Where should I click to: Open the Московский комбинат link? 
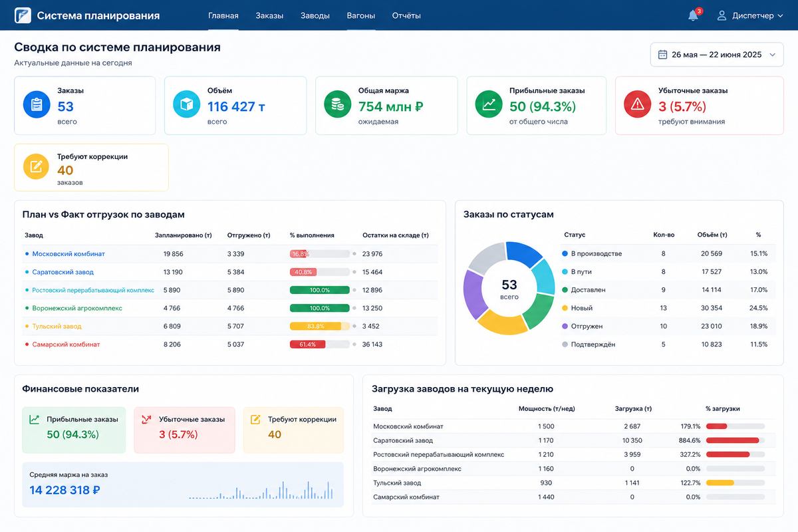(68, 254)
